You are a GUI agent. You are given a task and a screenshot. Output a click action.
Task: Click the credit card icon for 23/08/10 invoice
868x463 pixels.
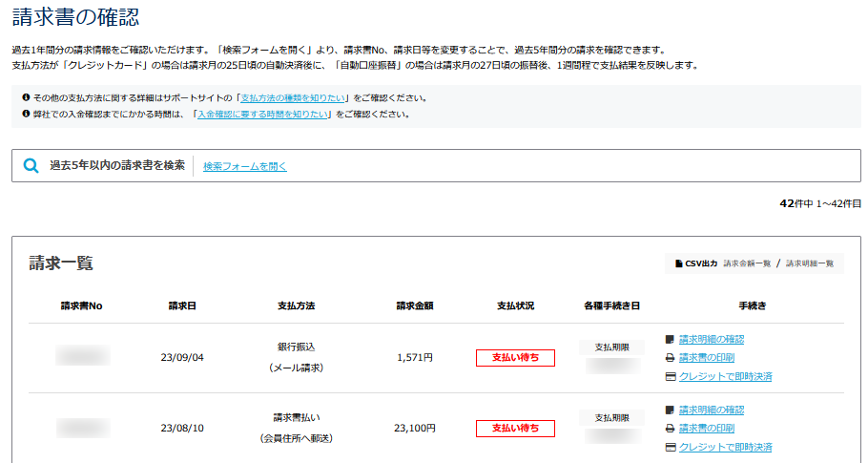click(x=670, y=447)
